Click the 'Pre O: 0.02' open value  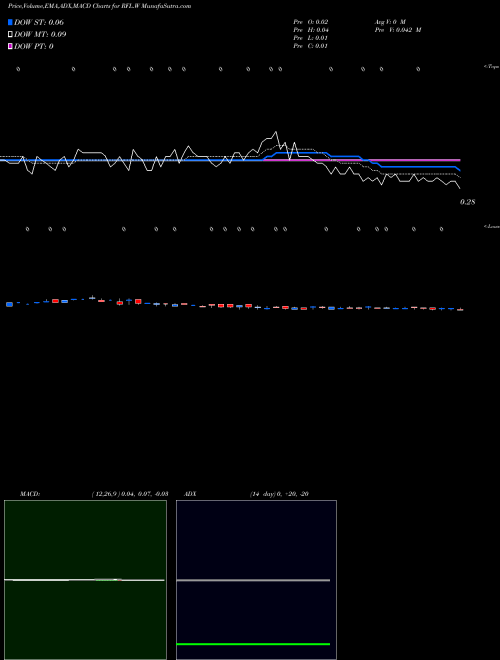[x=311, y=22]
